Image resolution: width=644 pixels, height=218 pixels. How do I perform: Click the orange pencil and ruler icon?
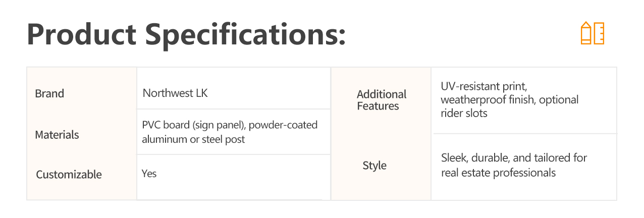point(593,33)
